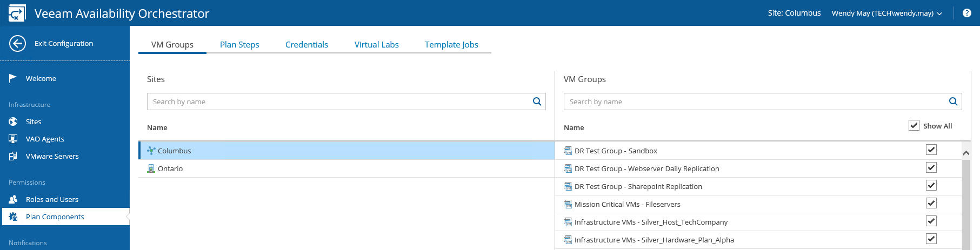980x250 pixels.
Task: Click the Roles and Users icon
Action: tap(13, 199)
